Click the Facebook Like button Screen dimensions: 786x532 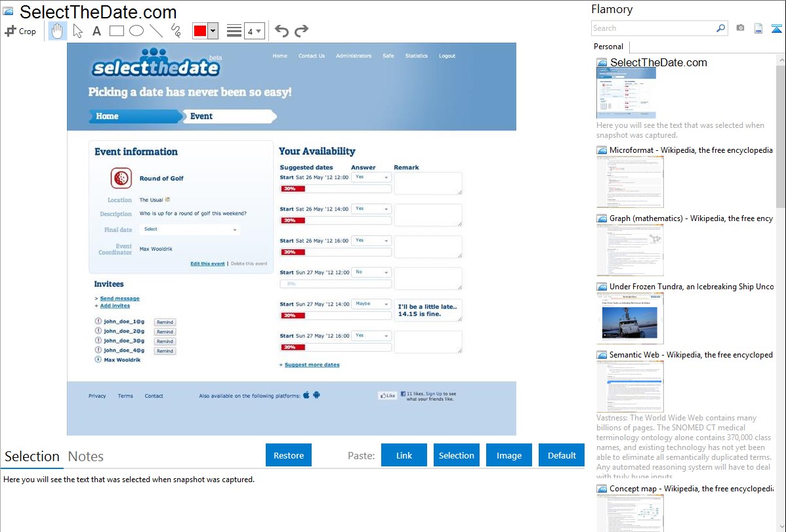[x=388, y=396]
